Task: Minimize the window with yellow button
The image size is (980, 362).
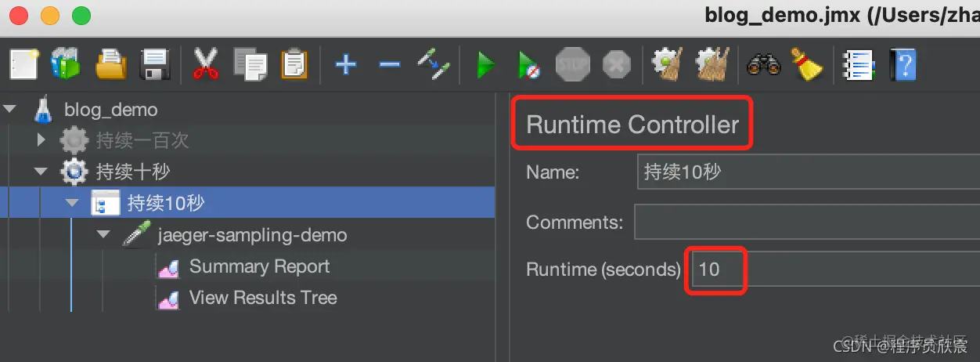Action: [49, 15]
